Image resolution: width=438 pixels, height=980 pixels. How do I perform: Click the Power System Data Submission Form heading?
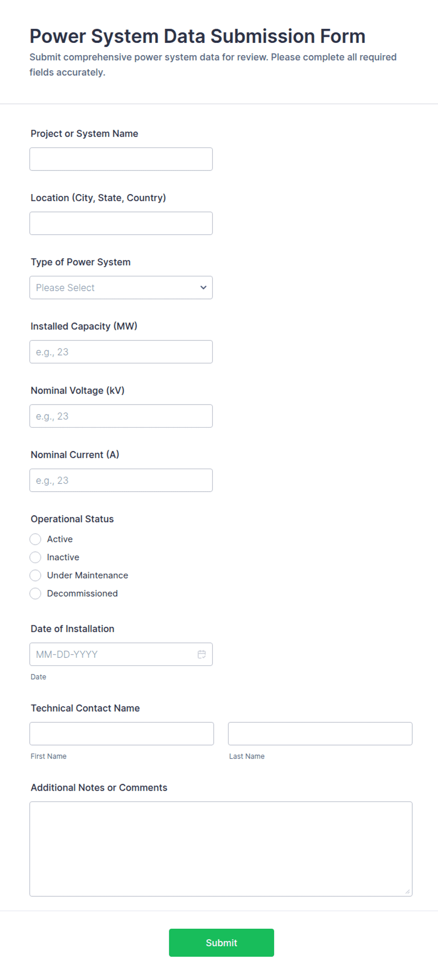point(197,36)
